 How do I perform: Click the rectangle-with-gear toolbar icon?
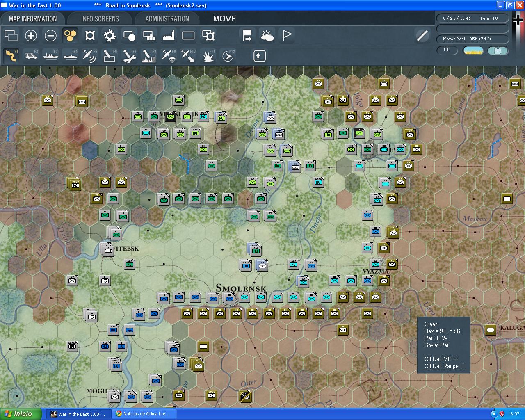pyautogui.click(x=208, y=36)
